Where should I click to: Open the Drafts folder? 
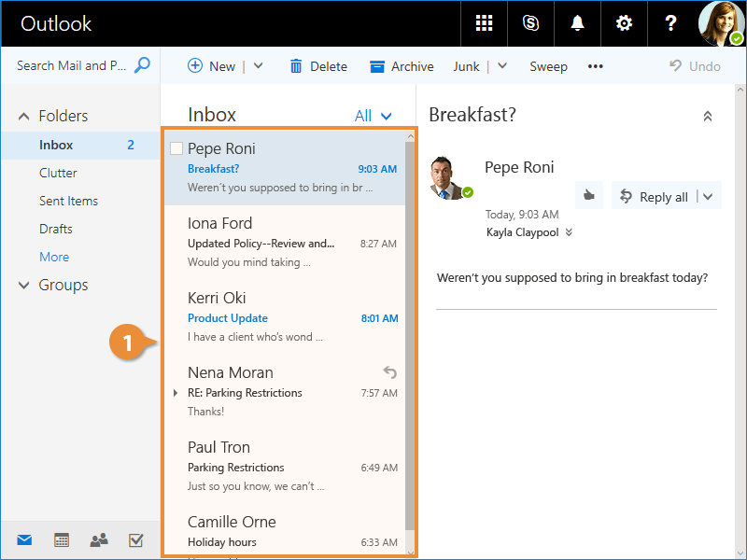click(55, 229)
